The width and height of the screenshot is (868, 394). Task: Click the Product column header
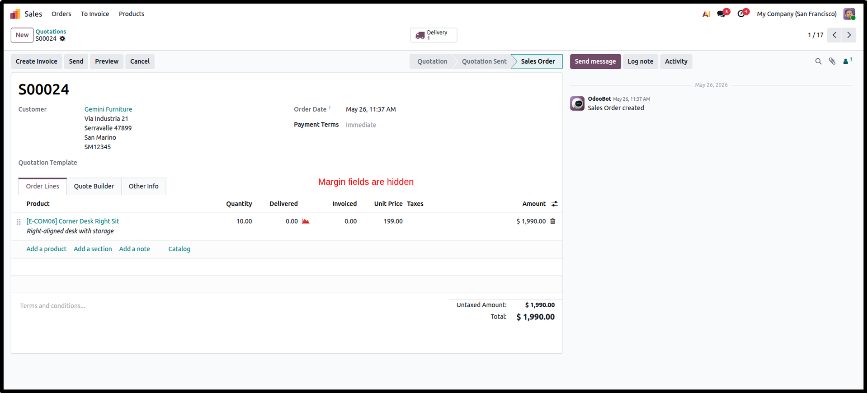38,204
